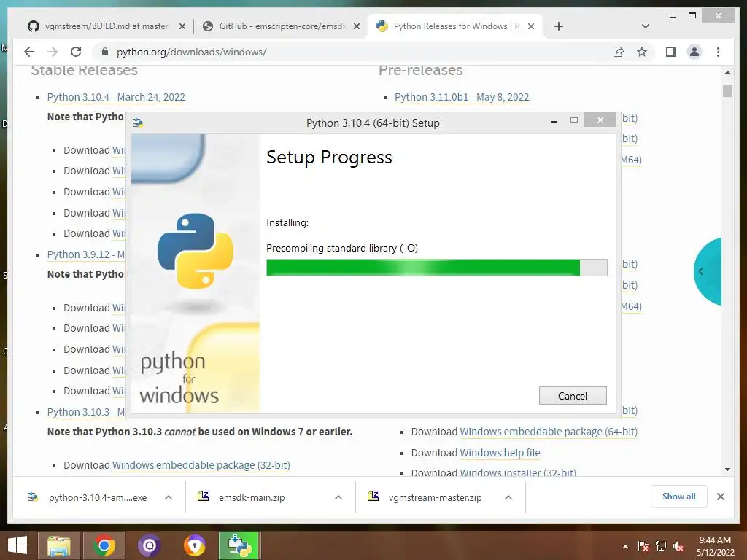This screenshot has height=560, width=747.
Task: Open downloaded python-3.10.4 exe file
Action: [x=98, y=497]
